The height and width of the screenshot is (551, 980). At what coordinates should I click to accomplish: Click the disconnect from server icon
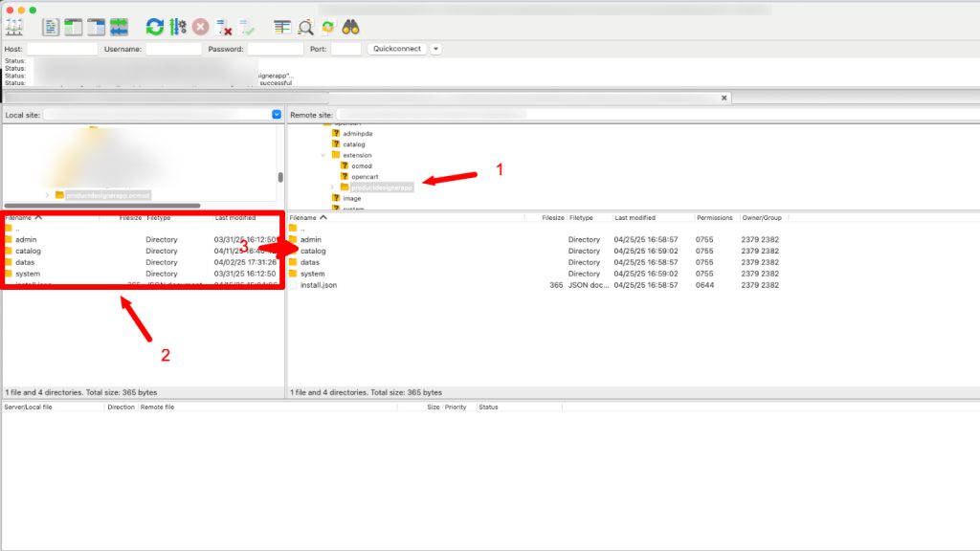224,27
